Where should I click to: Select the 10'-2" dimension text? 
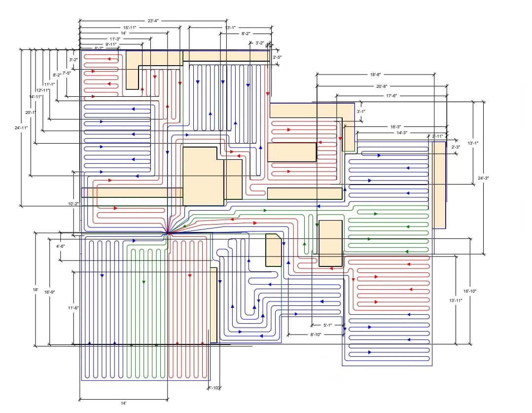tap(73, 204)
